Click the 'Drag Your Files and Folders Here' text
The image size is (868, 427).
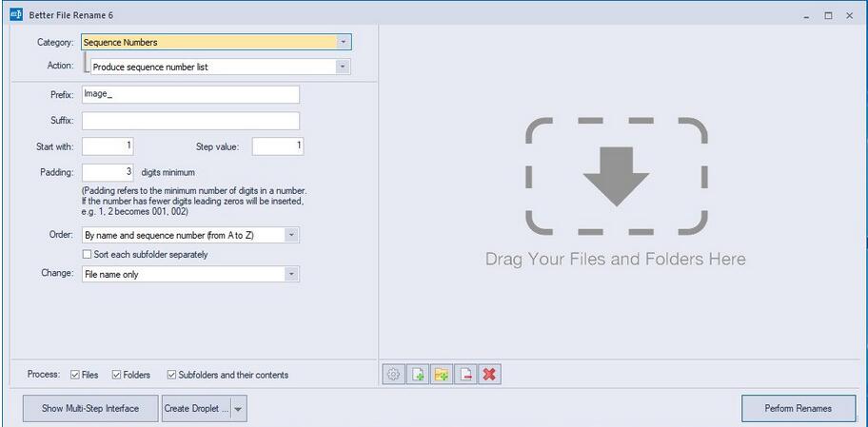616,259
